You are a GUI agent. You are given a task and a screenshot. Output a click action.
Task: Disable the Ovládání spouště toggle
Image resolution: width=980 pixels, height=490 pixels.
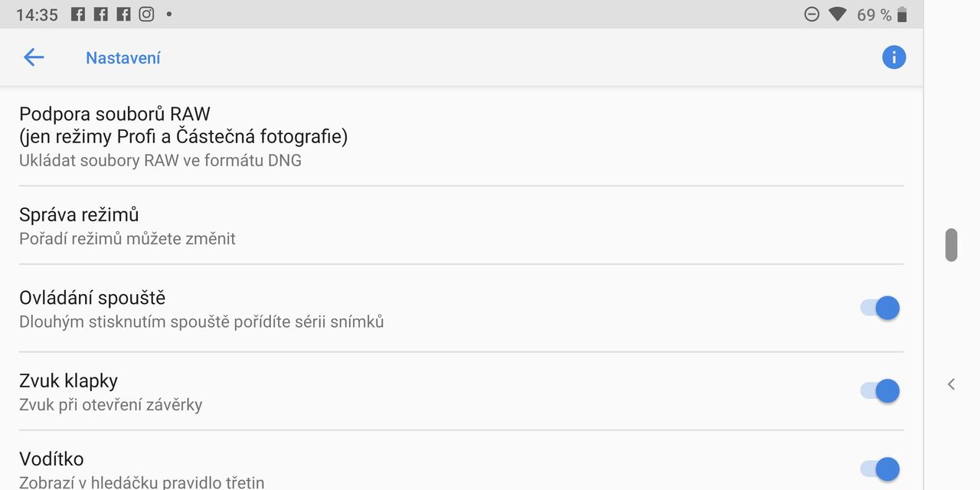pos(880,308)
